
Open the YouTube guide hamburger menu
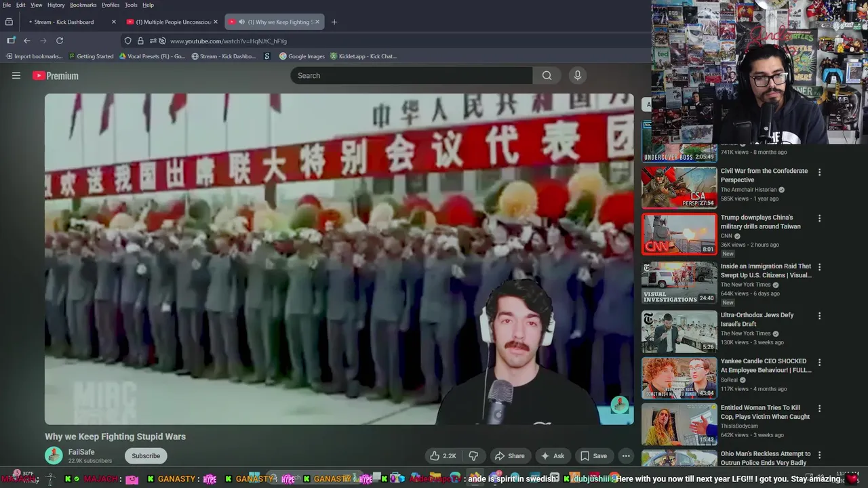tap(16, 76)
